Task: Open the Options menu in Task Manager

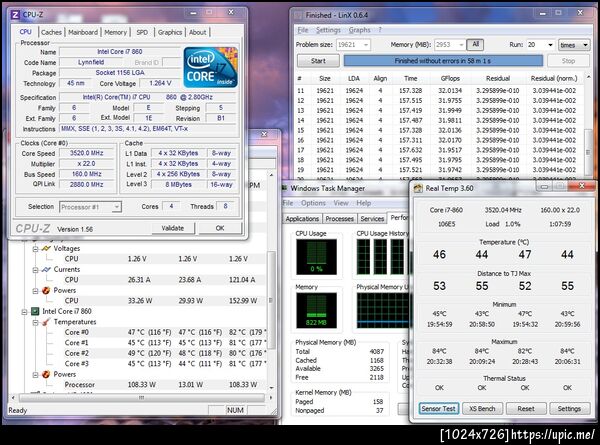Action: coord(313,203)
